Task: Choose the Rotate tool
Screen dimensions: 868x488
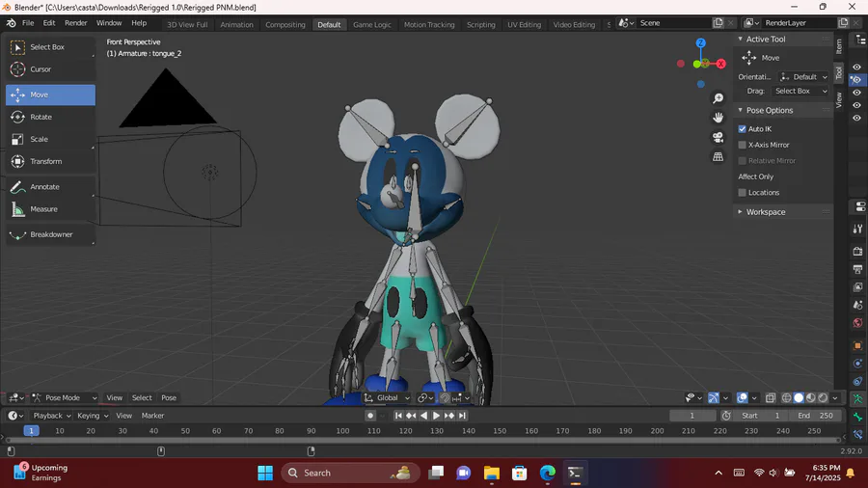Action: point(50,118)
